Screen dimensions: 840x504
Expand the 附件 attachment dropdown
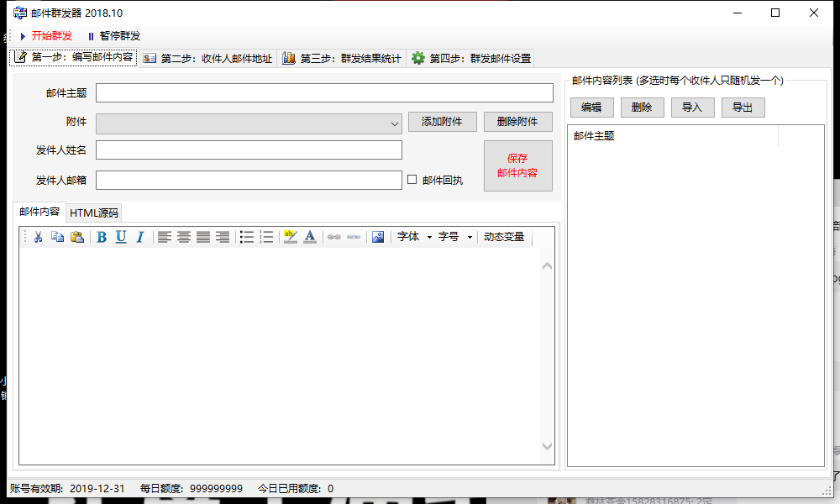[x=394, y=123]
